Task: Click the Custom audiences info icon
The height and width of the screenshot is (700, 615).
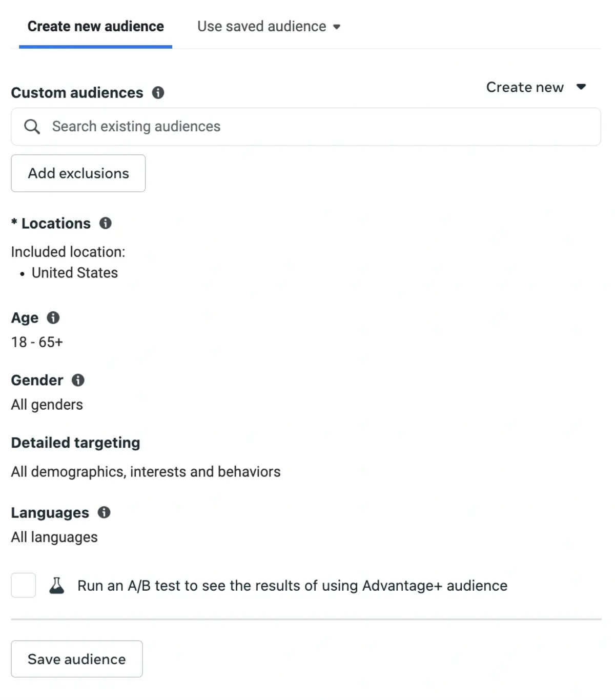Action: pos(158,92)
